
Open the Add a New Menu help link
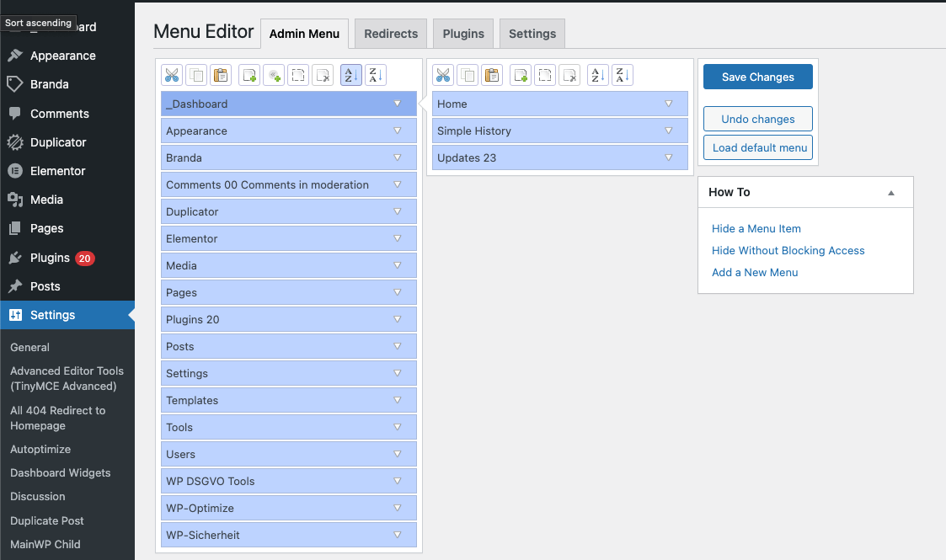coord(755,273)
